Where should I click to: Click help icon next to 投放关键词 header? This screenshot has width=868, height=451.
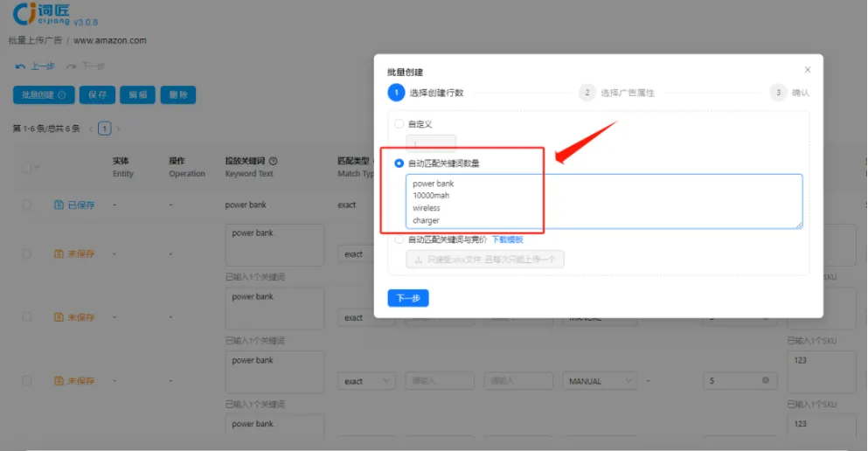[274, 161]
